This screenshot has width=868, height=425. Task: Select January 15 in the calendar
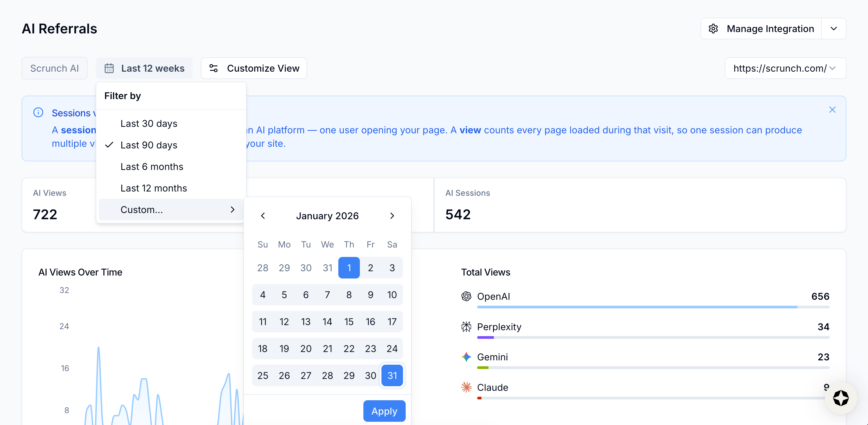click(349, 322)
